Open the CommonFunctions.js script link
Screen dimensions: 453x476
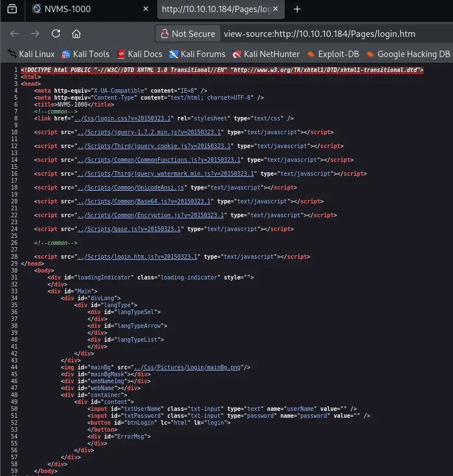point(159,160)
